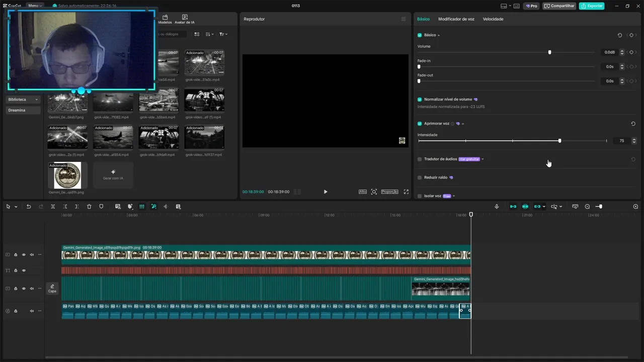Click the Volume slider handle
644x362 pixels.
[549, 52]
